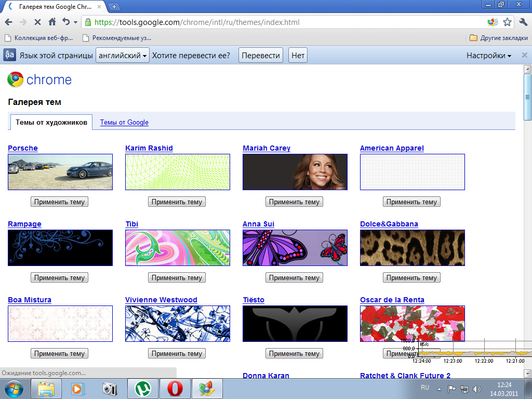The height and width of the screenshot is (399, 532).
Task: Apply the Tibi theme
Action: [x=177, y=277]
